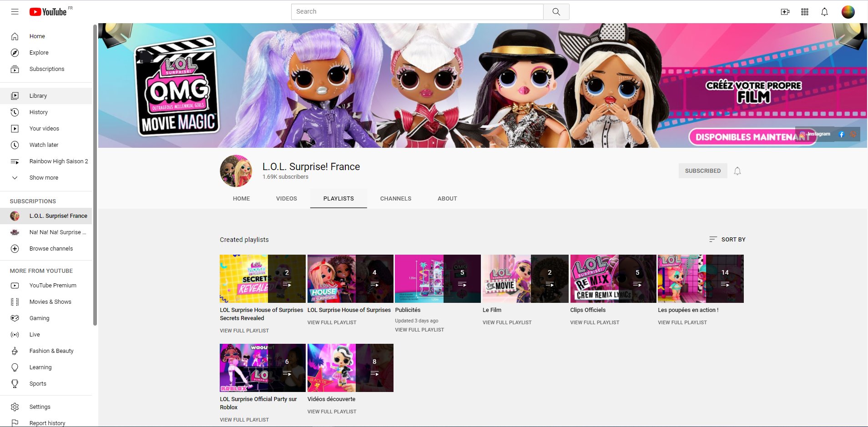Open Movies & Shows in sidebar
The width and height of the screenshot is (868, 427).
[46, 302]
